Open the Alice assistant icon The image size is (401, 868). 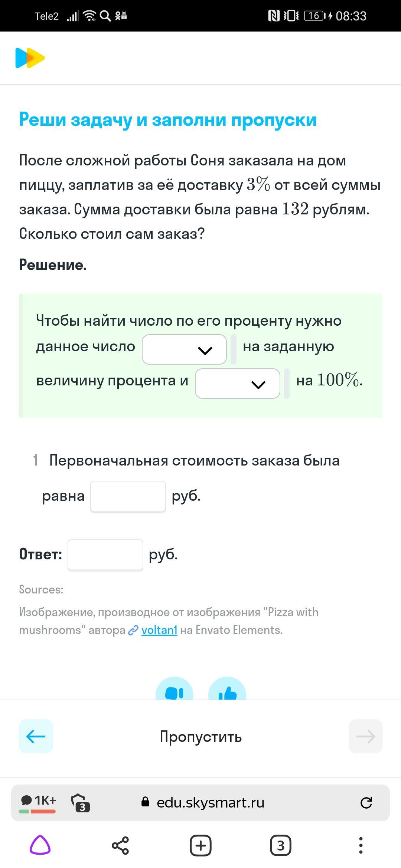pos(40,845)
